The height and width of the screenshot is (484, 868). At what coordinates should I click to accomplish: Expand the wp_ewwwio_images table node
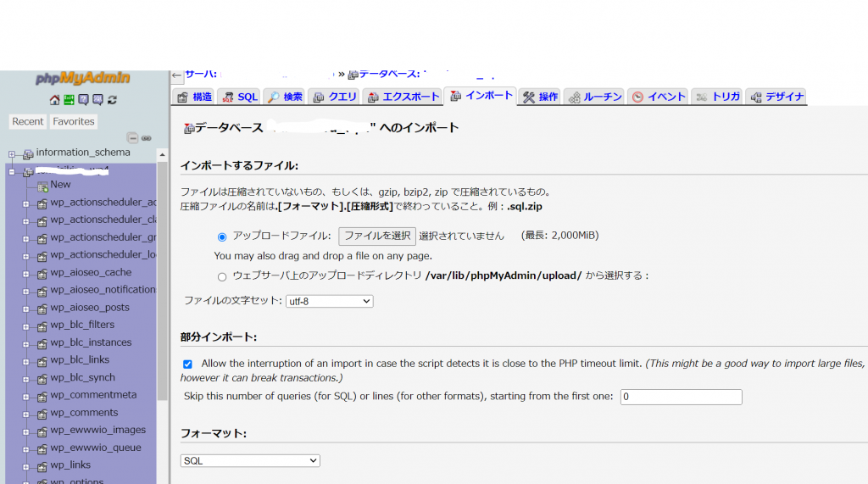25,432
